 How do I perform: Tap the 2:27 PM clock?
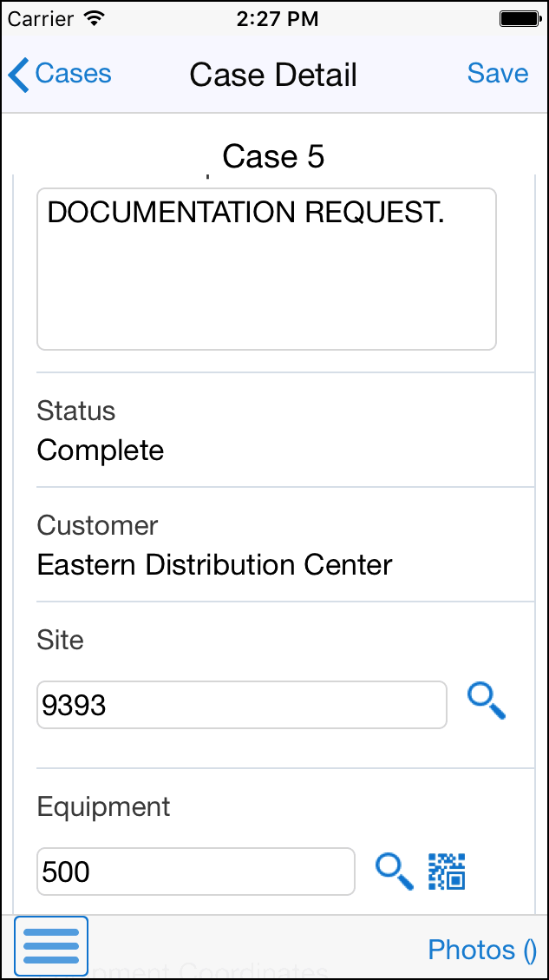[274, 17]
